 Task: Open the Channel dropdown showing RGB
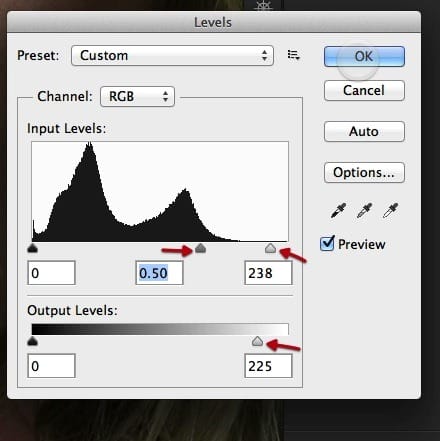(x=137, y=97)
